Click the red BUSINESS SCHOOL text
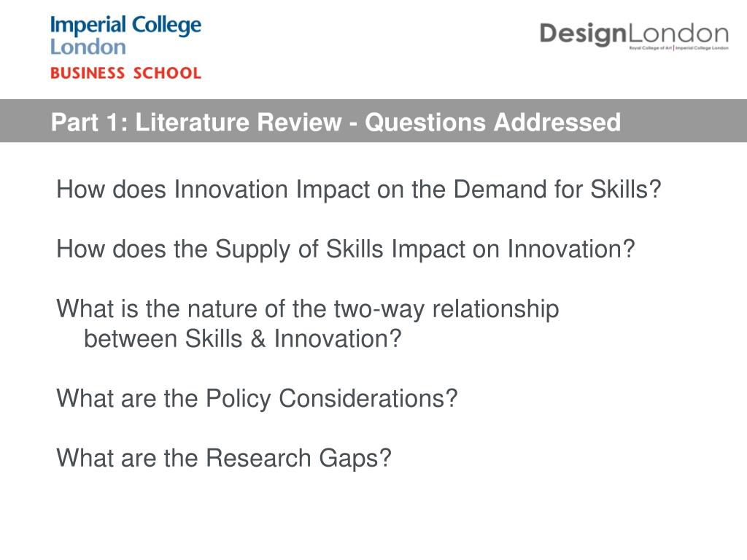Image resolution: width=747 pixels, height=560 pixels. (x=125, y=73)
